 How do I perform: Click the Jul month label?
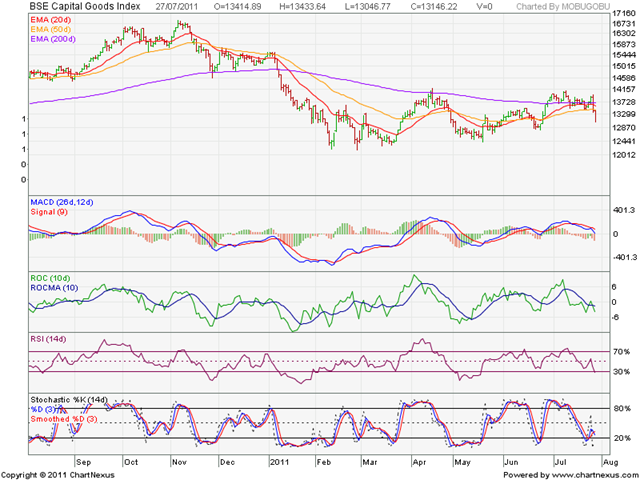[x=560, y=463]
